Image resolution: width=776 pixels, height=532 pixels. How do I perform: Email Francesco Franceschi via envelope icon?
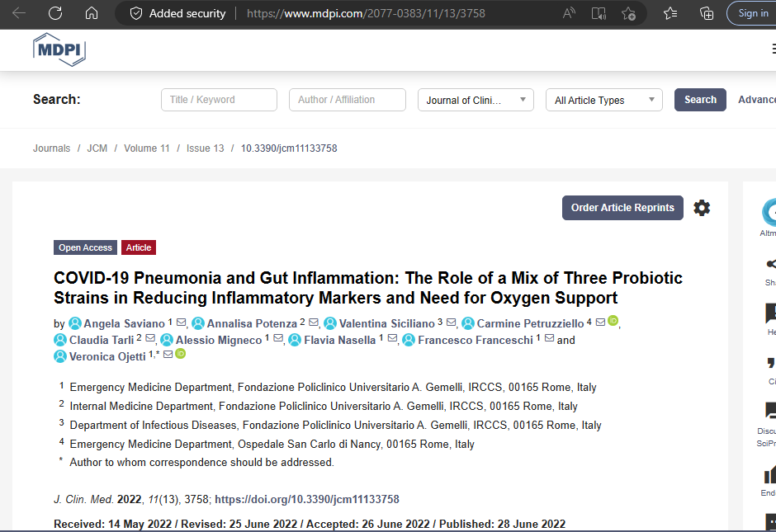549,338
